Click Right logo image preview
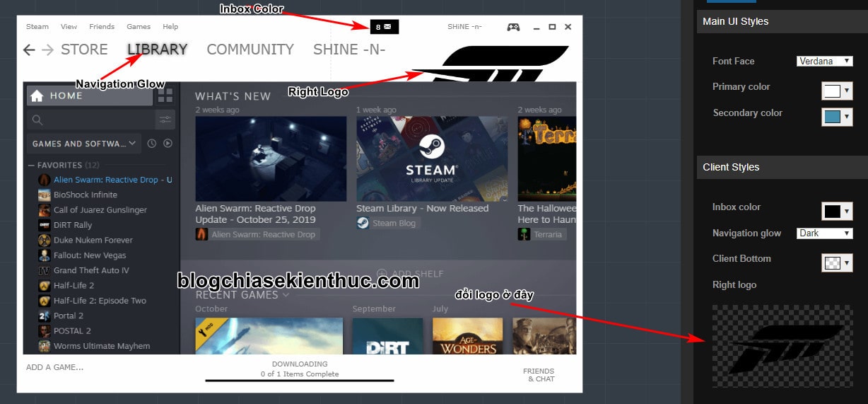 click(782, 348)
